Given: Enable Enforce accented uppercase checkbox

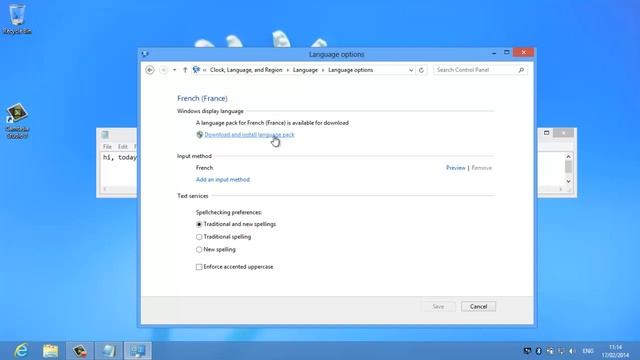Looking at the screenshot, I should coord(199,267).
